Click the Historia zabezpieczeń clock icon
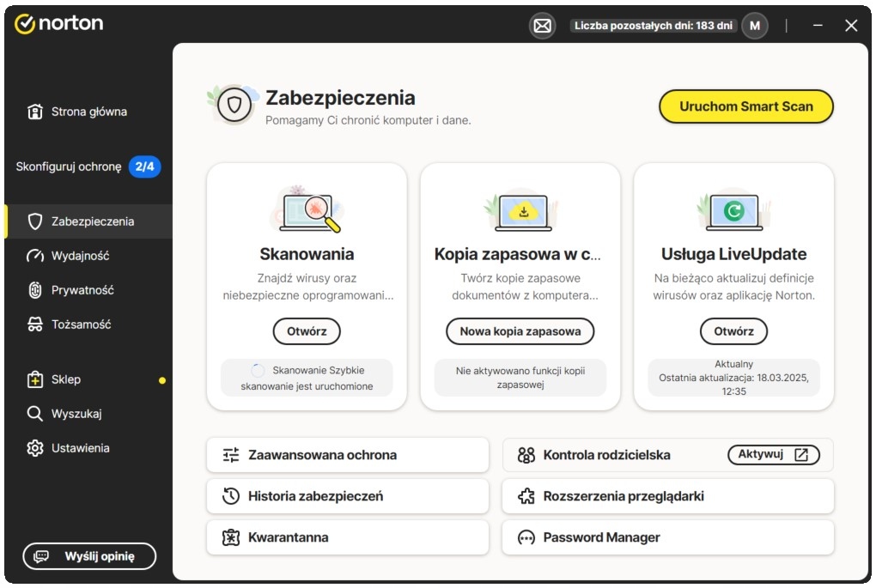The height and width of the screenshot is (588, 876). (231, 496)
